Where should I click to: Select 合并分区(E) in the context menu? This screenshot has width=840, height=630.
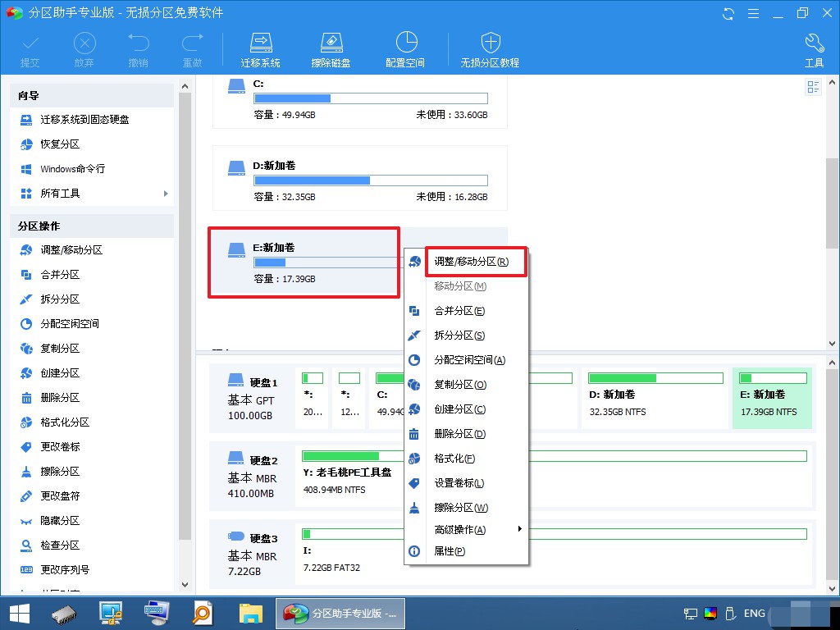[x=466, y=311]
